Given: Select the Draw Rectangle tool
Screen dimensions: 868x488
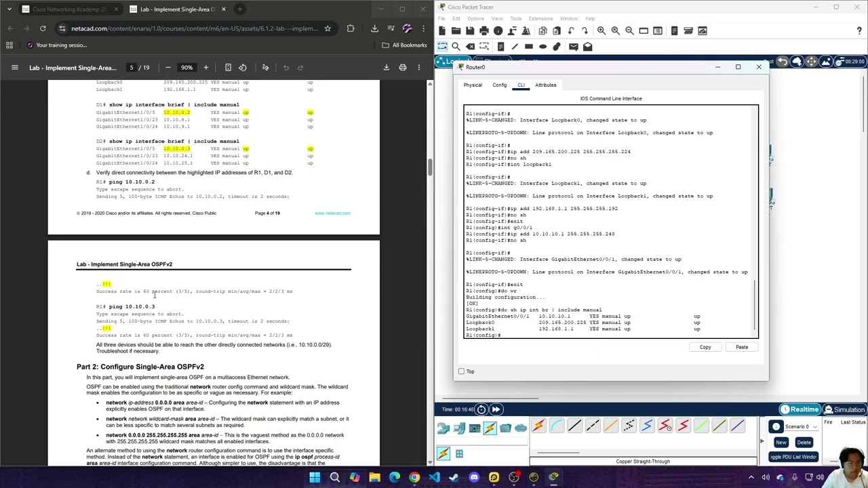Looking at the screenshot, I should pos(529,47).
